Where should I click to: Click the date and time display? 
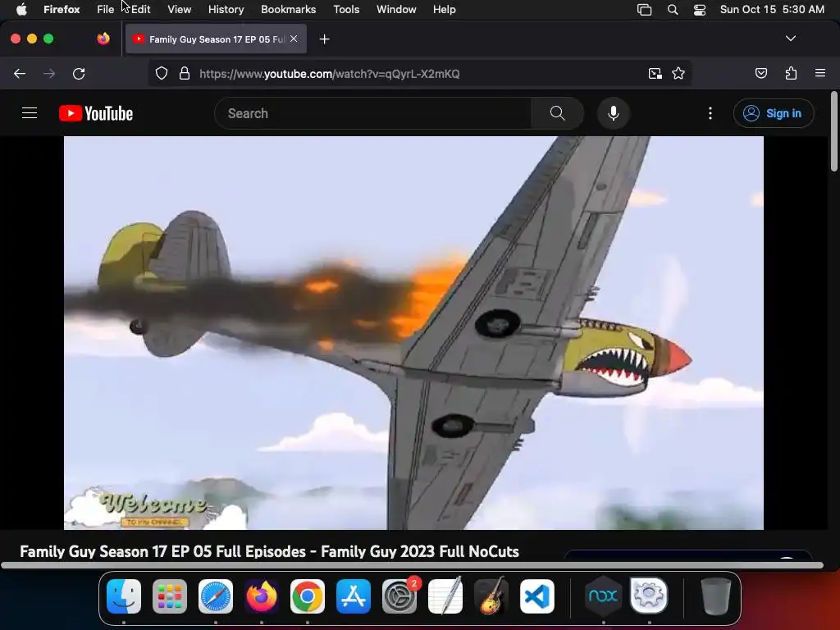click(772, 9)
